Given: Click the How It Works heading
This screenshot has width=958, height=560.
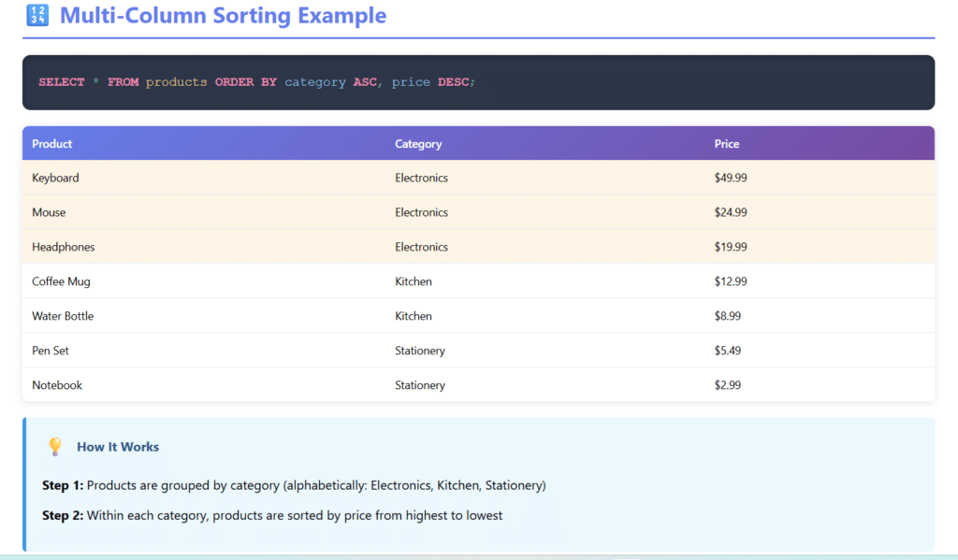Looking at the screenshot, I should point(118,447).
